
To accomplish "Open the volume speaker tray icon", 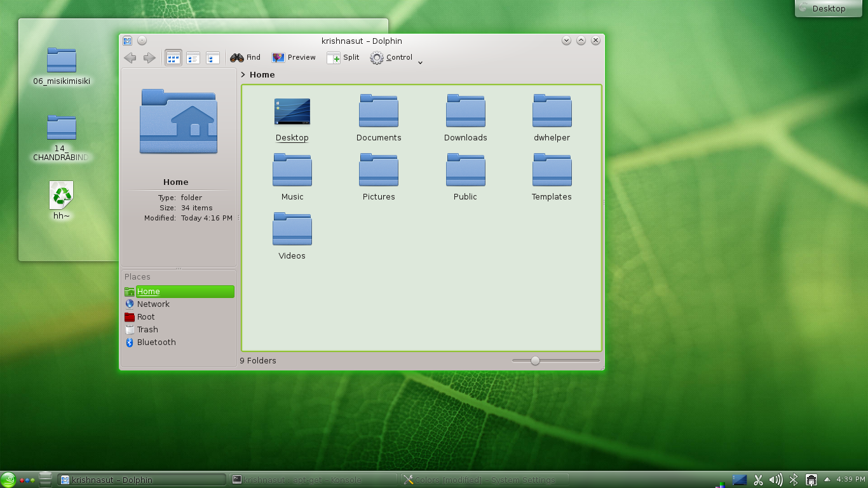I will click(x=776, y=480).
